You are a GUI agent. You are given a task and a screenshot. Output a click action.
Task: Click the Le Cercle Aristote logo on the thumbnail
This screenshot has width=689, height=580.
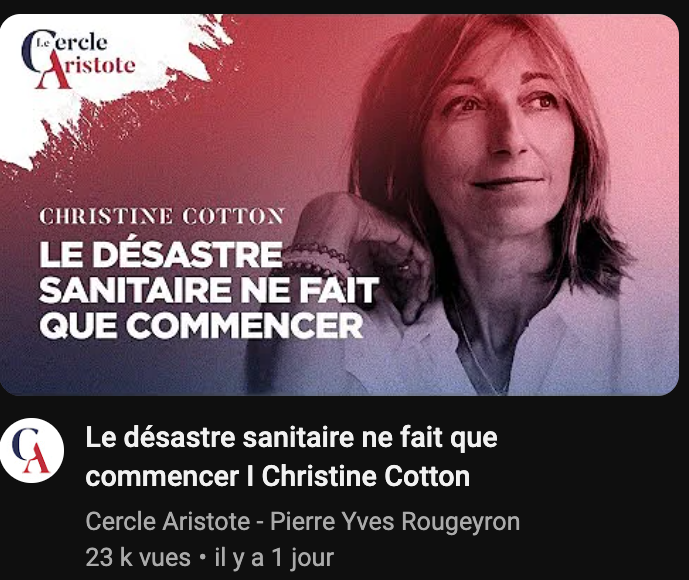pyautogui.click(x=78, y=59)
